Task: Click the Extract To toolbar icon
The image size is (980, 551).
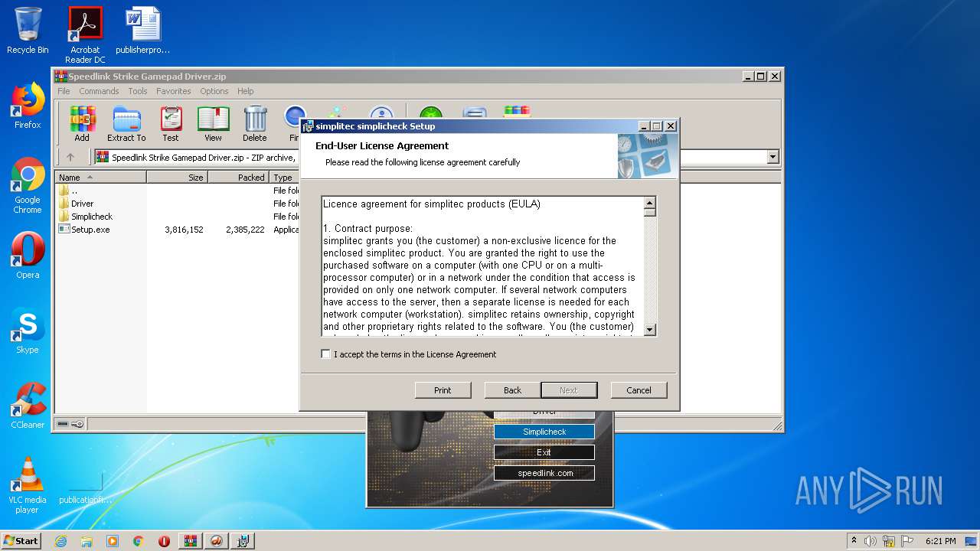Action: tap(126, 124)
